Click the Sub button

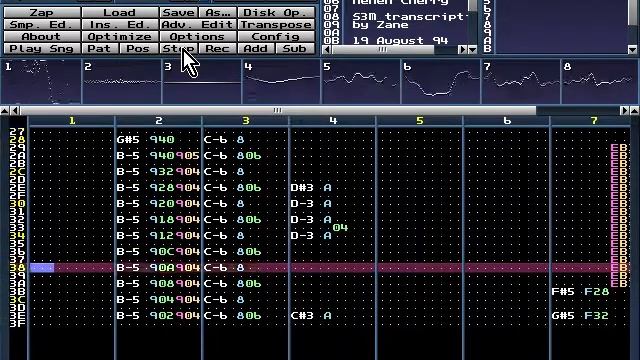(296, 48)
